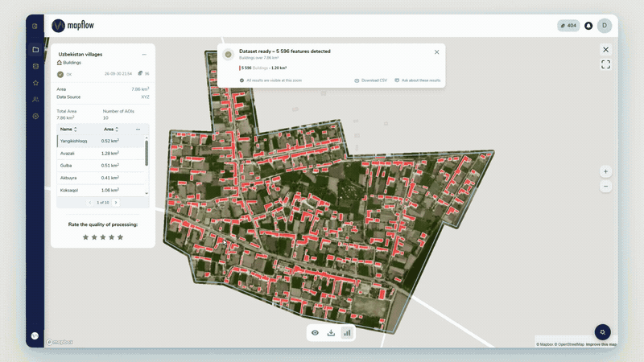
Task: Click the 404 credits balance badge
Action: point(568,26)
